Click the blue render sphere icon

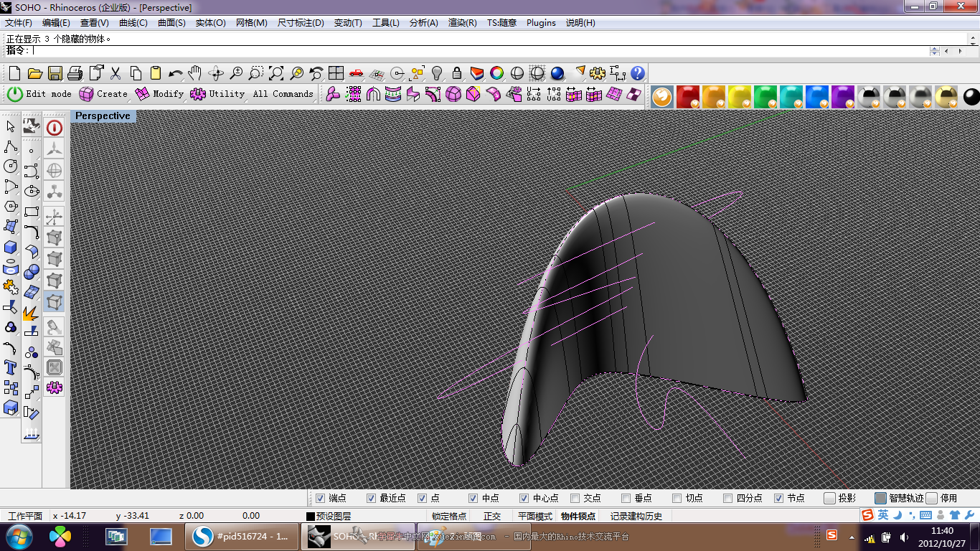click(557, 73)
